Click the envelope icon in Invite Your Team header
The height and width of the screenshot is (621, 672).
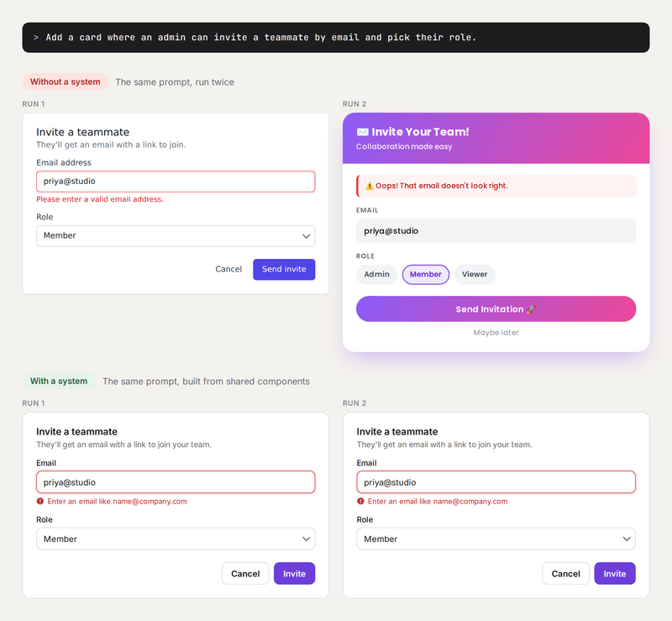pyautogui.click(x=363, y=132)
